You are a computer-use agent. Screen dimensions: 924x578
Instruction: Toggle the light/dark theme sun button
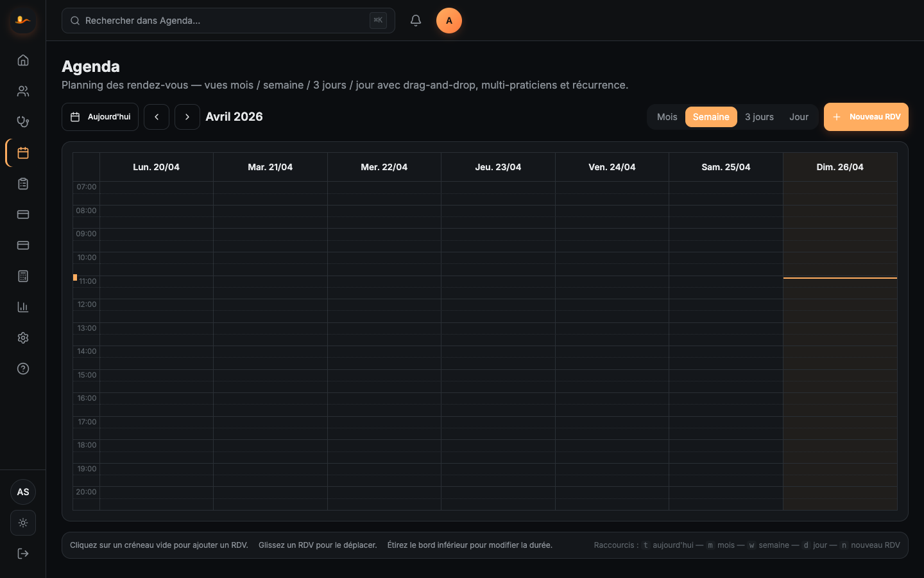point(23,523)
